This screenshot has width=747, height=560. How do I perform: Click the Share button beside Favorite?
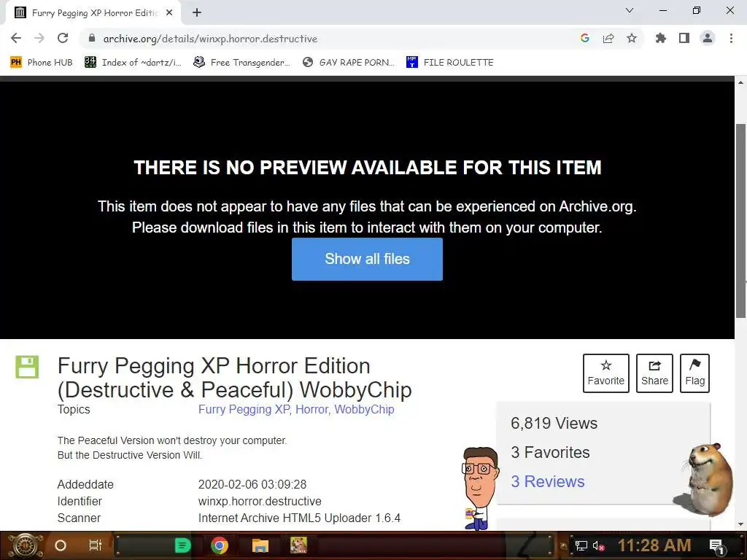click(x=654, y=373)
